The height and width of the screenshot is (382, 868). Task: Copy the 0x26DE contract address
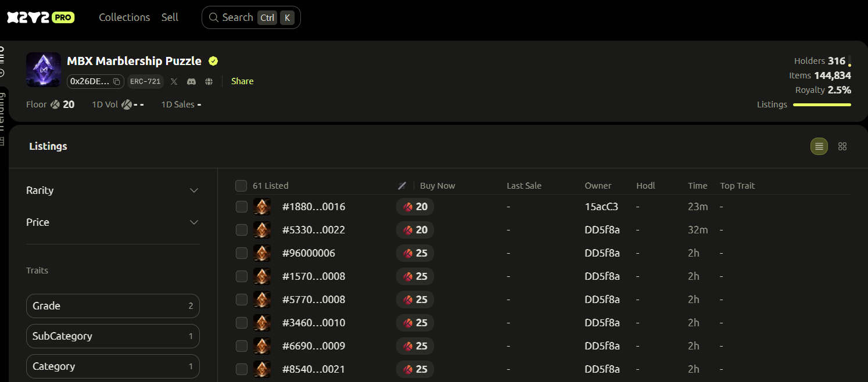[117, 82]
